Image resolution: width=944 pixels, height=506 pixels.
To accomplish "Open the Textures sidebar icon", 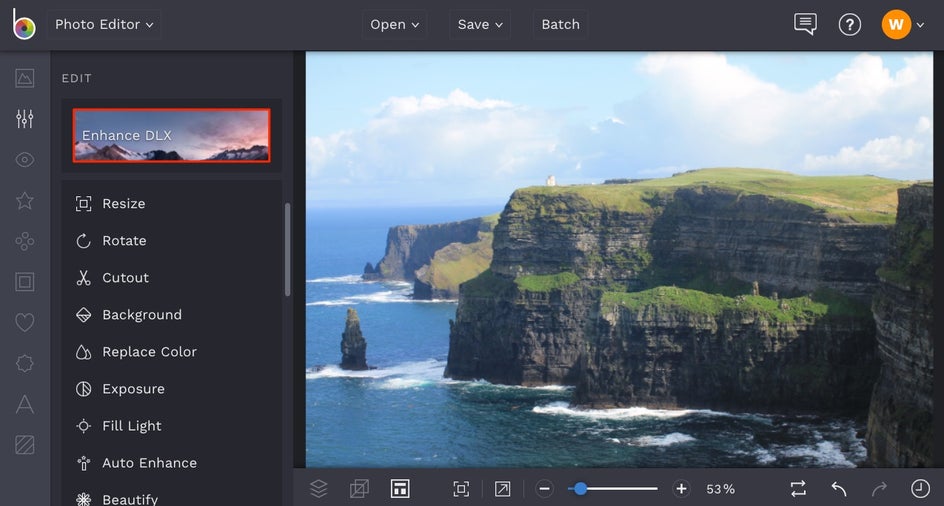I will pyautogui.click(x=25, y=445).
